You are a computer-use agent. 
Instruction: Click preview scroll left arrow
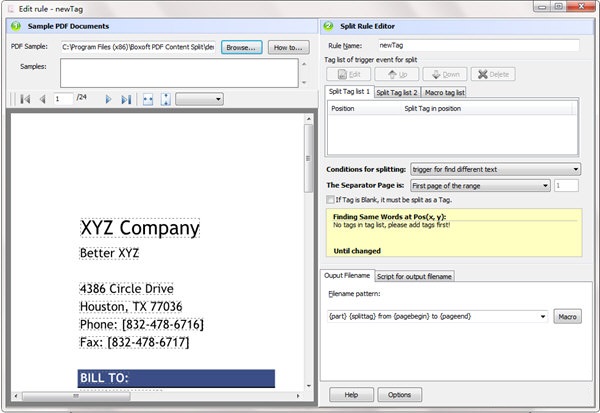pos(16,396)
